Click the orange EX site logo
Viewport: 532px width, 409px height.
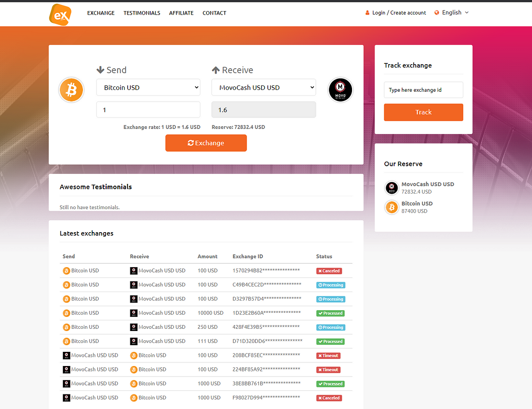click(x=60, y=14)
